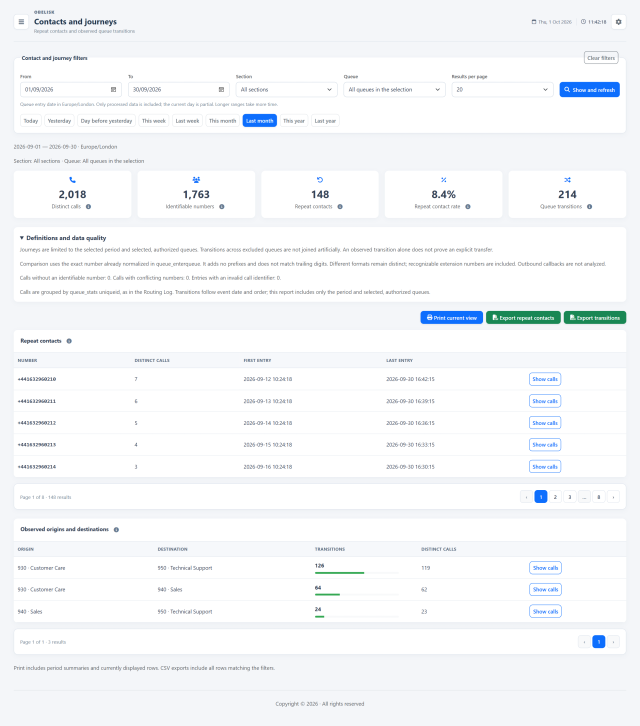Click the calendar icon beside header date
This screenshot has width=640, height=726.
tap(534, 22)
